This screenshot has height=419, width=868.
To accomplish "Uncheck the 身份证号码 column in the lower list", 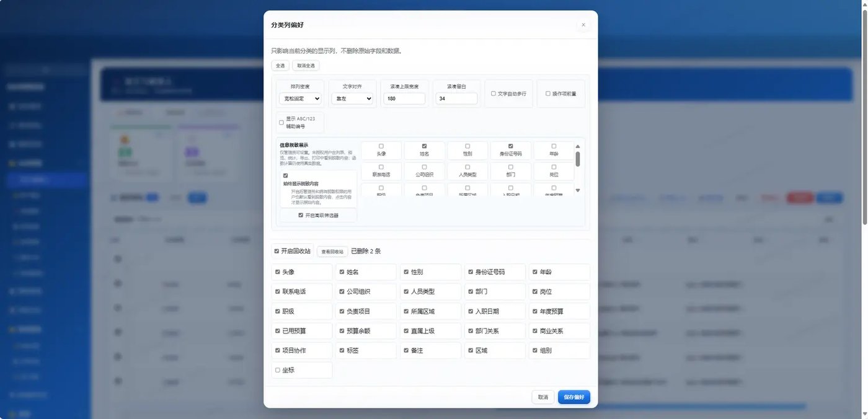I will tap(471, 271).
